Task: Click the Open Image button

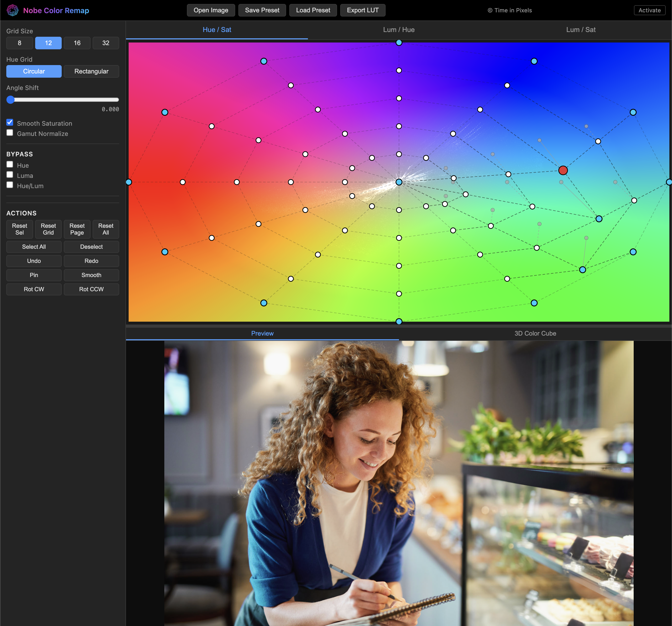Action: click(x=211, y=10)
